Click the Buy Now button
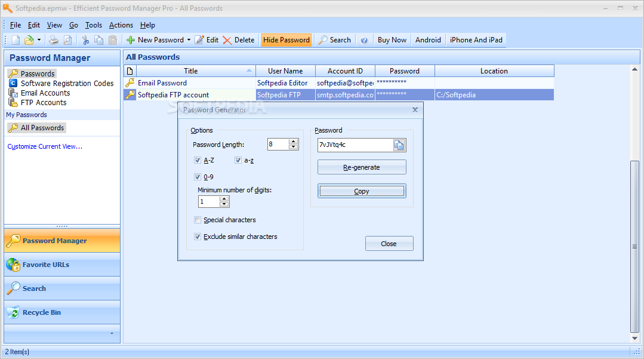The width and height of the screenshot is (644, 359). (x=392, y=40)
